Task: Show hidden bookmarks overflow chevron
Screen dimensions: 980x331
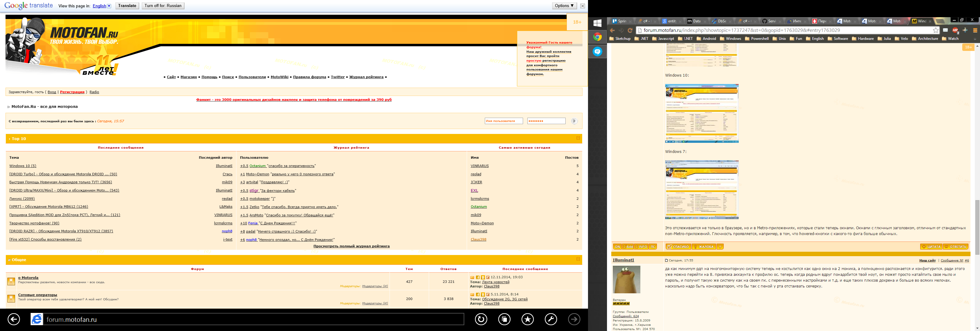Action: tap(975, 39)
